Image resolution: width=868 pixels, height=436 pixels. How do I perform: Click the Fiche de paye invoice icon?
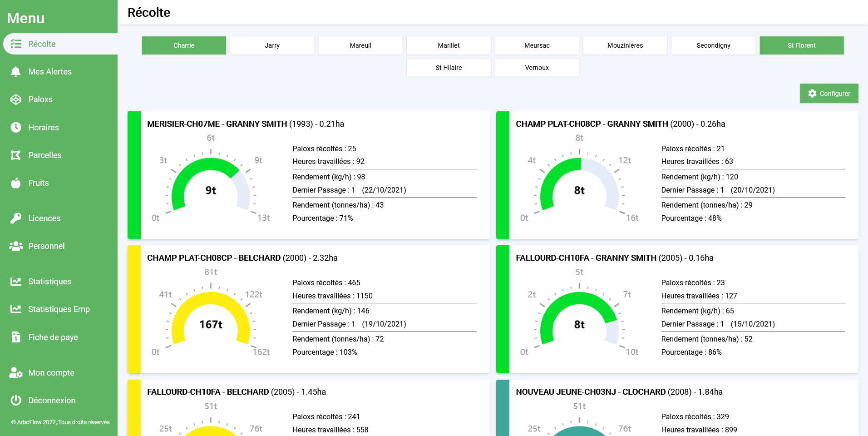(16, 337)
